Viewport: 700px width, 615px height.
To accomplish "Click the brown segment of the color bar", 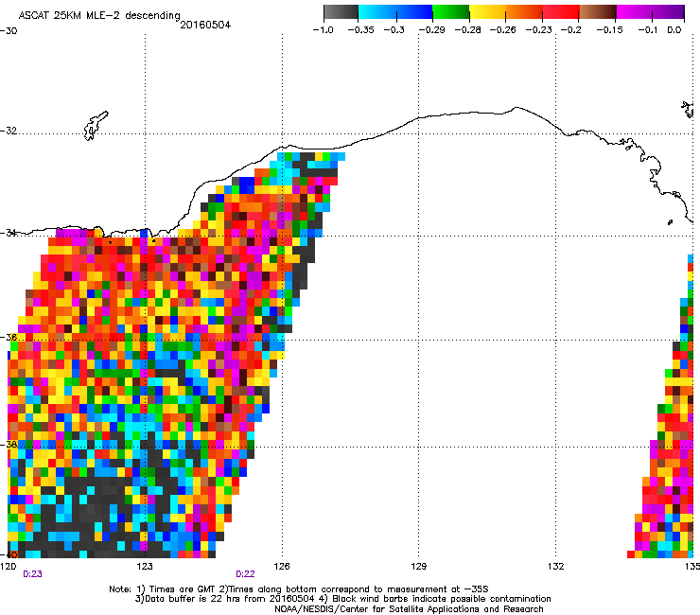I will point(598,11).
